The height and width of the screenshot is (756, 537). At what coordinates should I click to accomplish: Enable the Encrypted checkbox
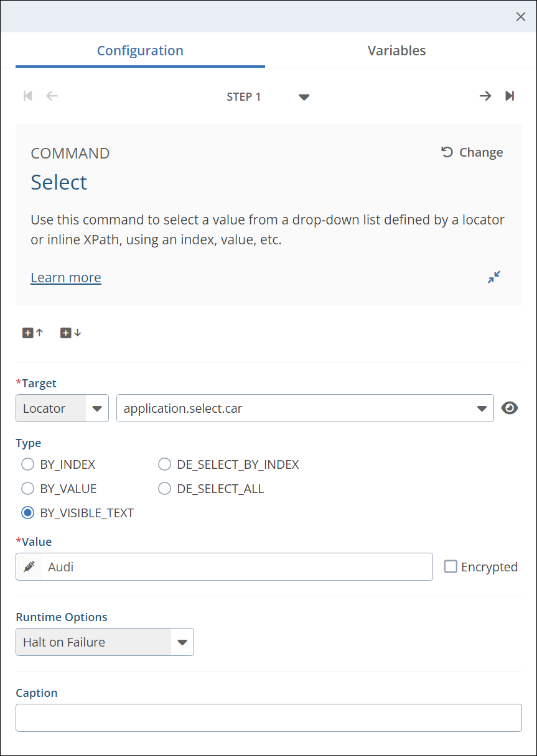pyautogui.click(x=451, y=567)
